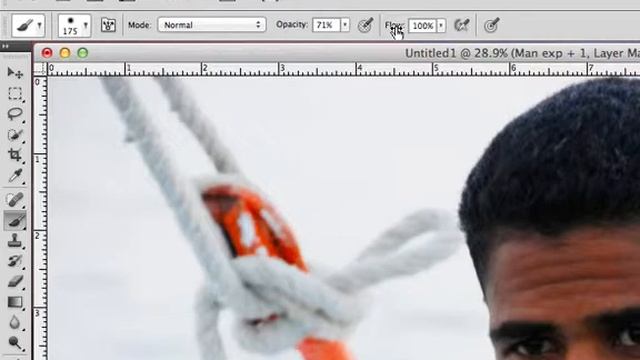640x360 pixels.
Task: Click the Opacity label
Action: click(292, 24)
